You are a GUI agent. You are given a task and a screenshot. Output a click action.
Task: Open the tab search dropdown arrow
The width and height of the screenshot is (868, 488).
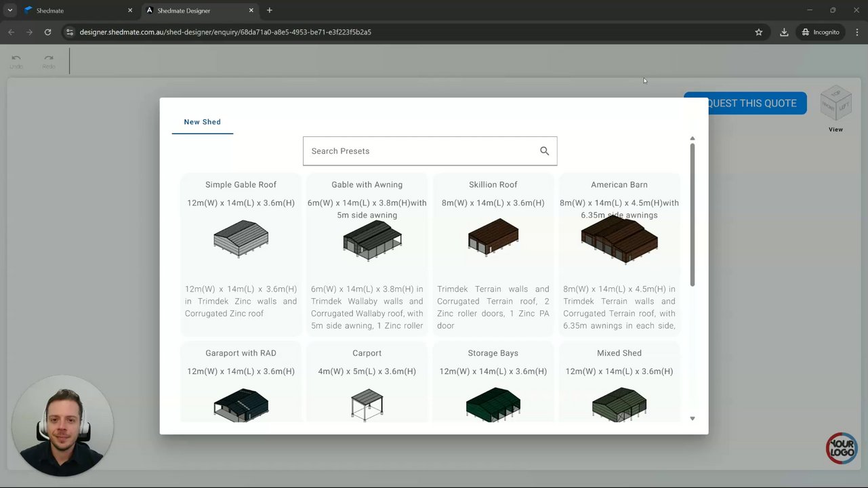point(9,10)
